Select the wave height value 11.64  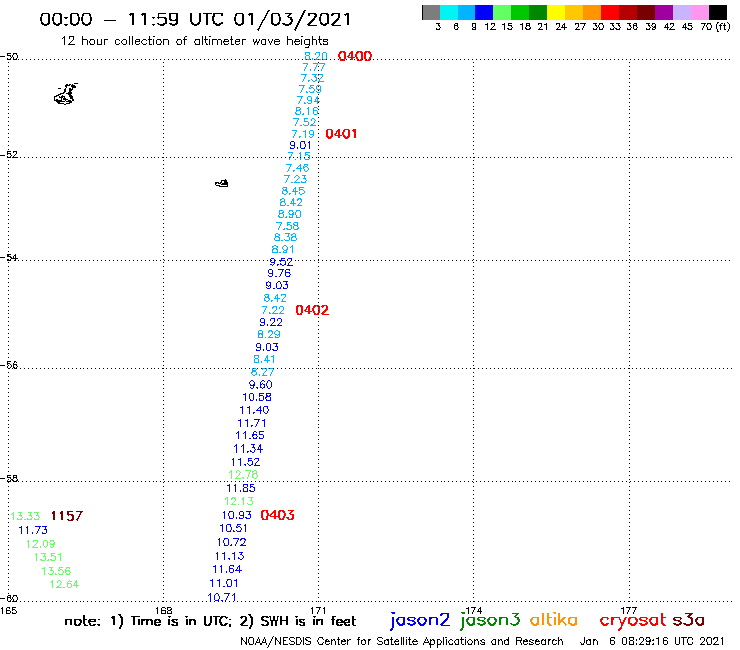click(227, 570)
